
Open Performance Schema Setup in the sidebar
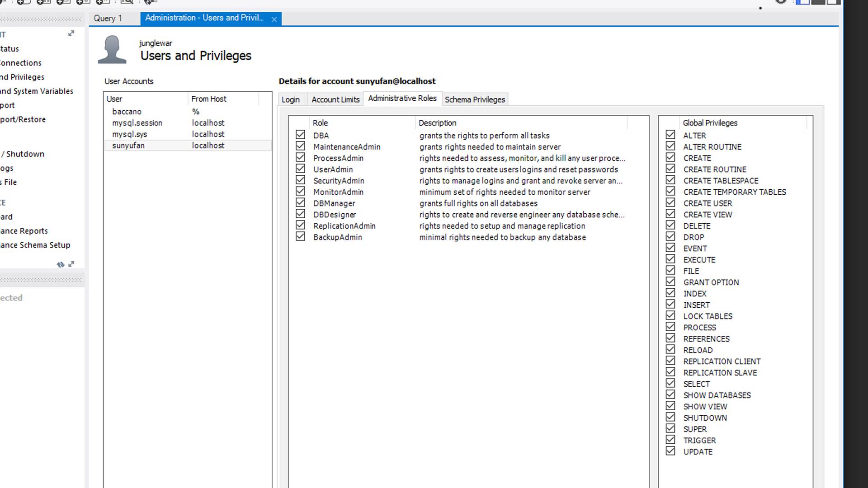(35, 245)
